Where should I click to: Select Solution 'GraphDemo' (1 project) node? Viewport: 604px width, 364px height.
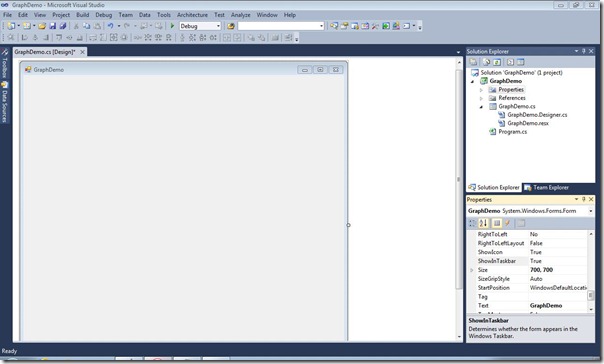pyautogui.click(x=521, y=72)
